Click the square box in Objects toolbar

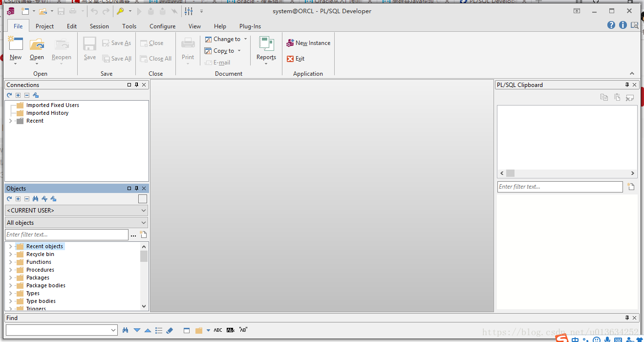[x=143, y=199]
